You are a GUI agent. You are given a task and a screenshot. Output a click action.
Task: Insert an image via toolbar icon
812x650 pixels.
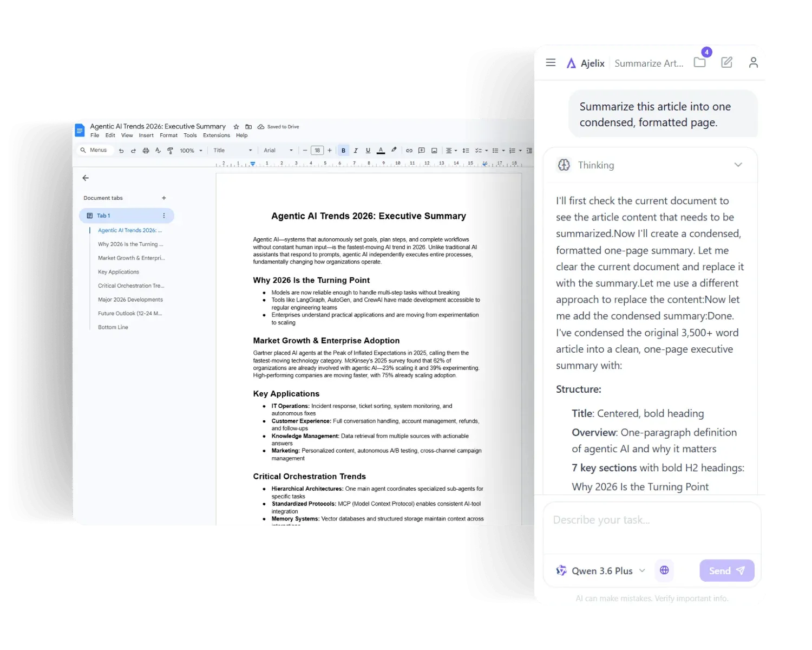click(434, 150)
